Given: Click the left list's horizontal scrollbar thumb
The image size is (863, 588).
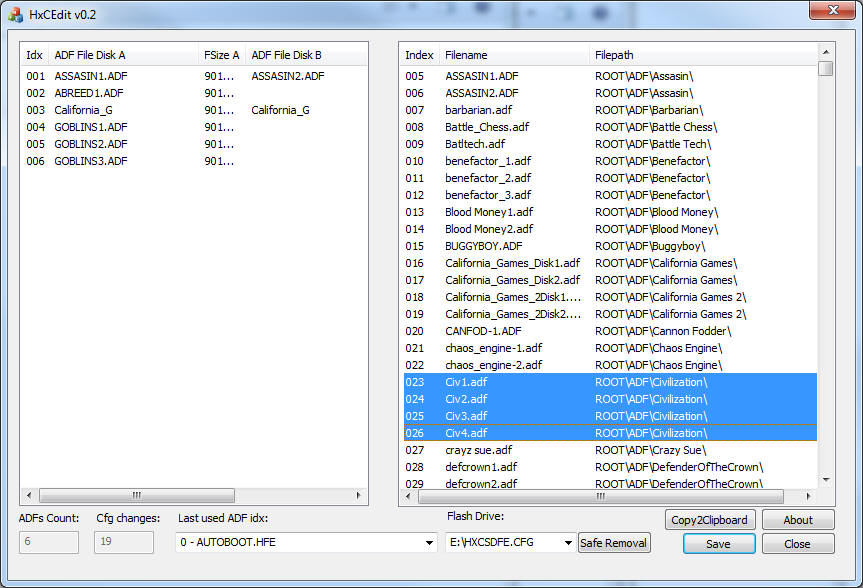Looking at the screenshot, I should click(137, 495).
